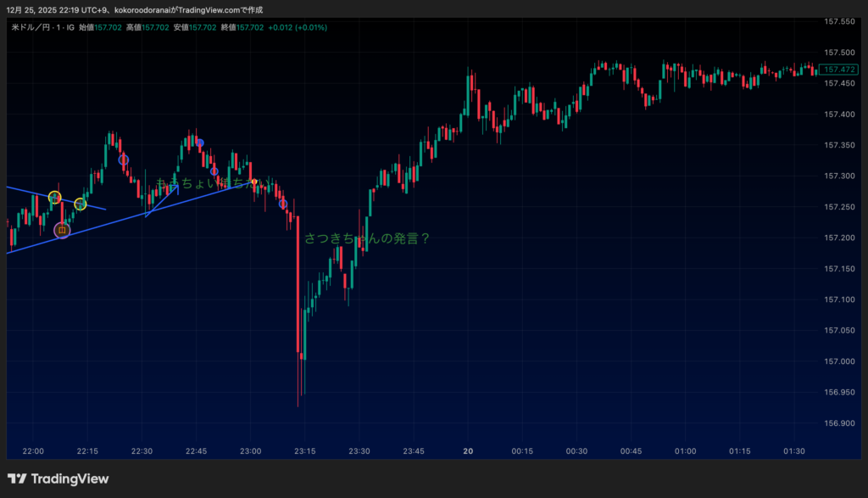Click the 157.550 price axis label
The image size is (868, 498).
tap(838, 21)
